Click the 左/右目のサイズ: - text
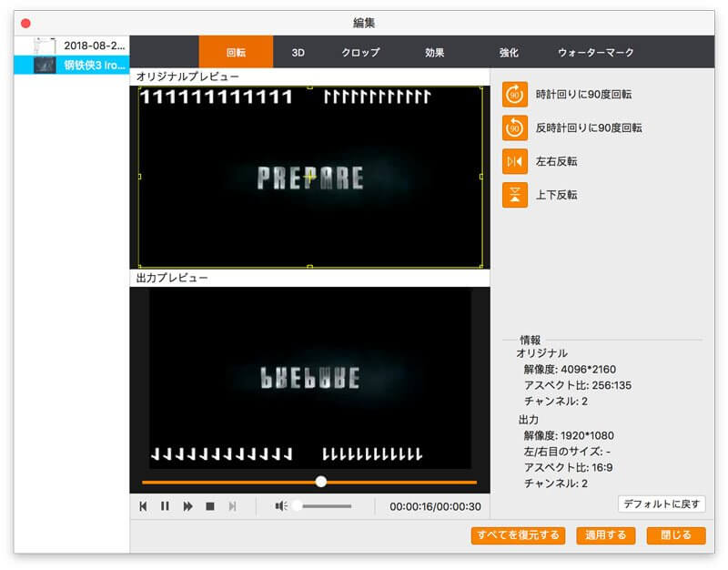The height and width of the screenshot is (570, 728). pyautogui.click(x=567, y=452)
